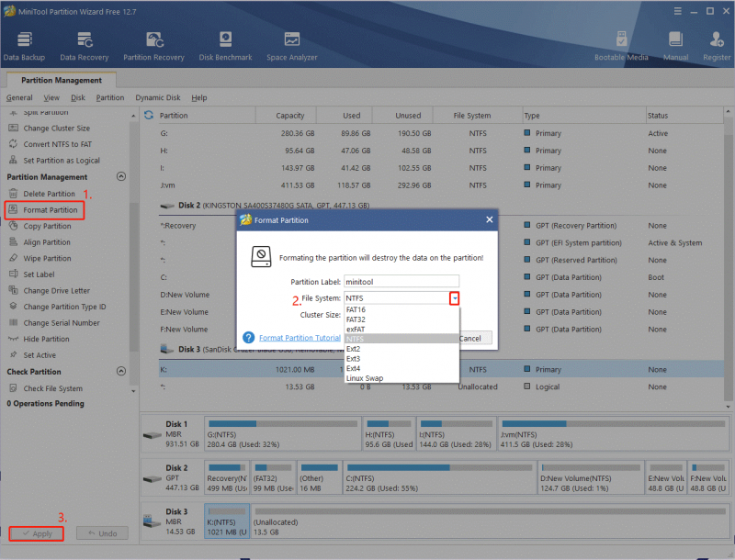Start the Disk Benchmark tool
The height and width of the screenshot is (560, 735).
pyautogui.click(x=225, y=46)
